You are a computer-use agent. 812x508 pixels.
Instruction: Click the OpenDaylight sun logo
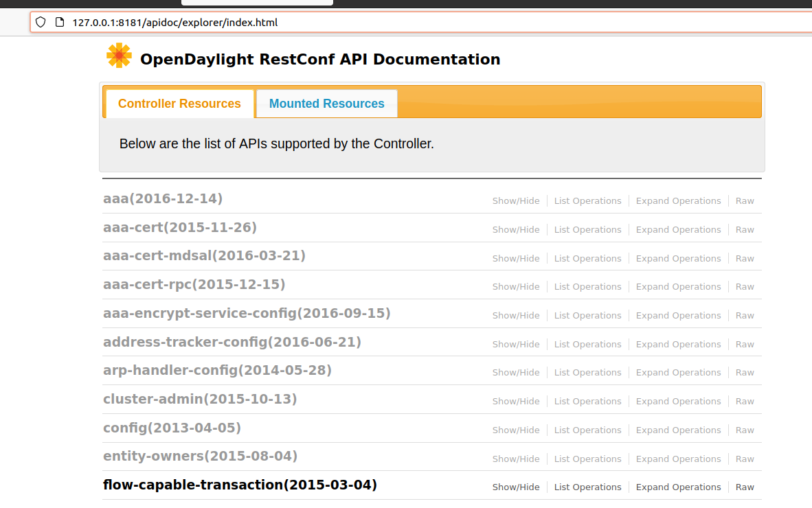pyautogui.click(x=119, y=56)
